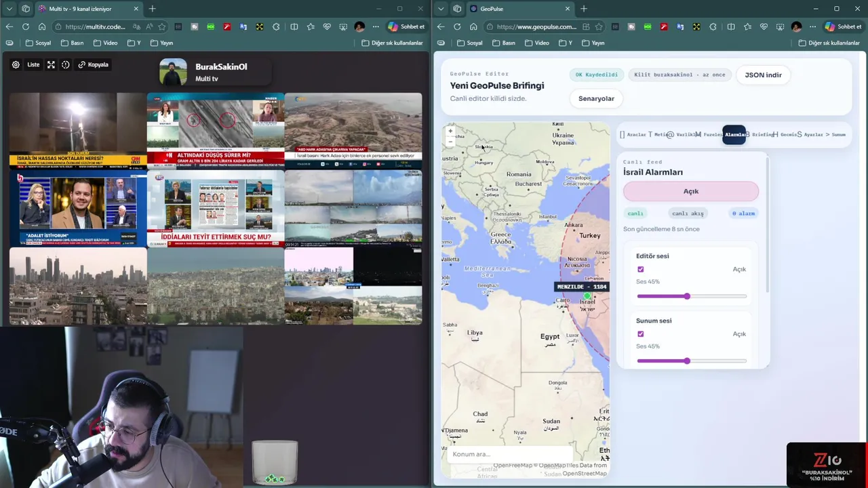Open the browser menu dots in the GeoPulse window
868x488 pixels.
[812, 27]
